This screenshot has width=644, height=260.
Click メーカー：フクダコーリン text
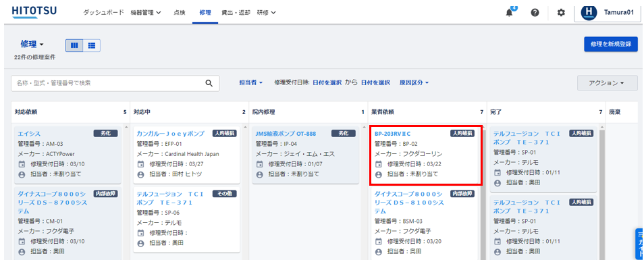(x=408, y=154)
